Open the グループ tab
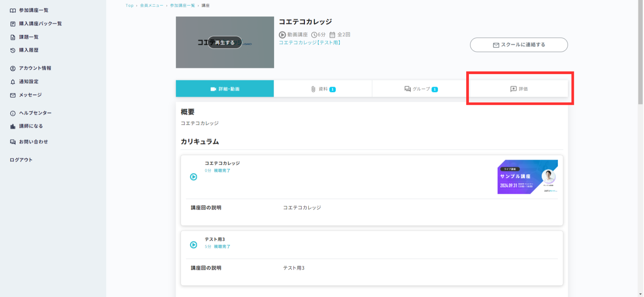 tap(421, 89)
